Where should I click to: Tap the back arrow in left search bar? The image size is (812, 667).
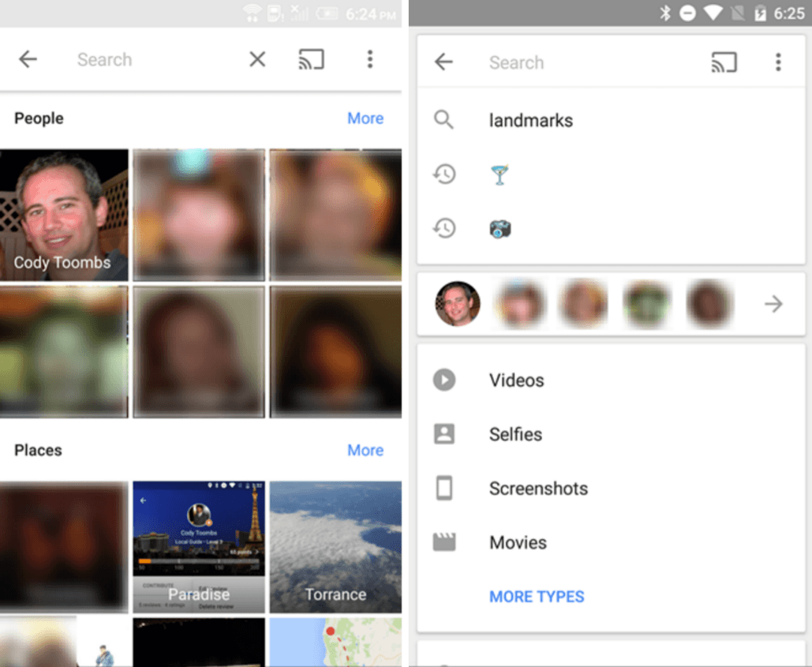click(x=28, y=60)
